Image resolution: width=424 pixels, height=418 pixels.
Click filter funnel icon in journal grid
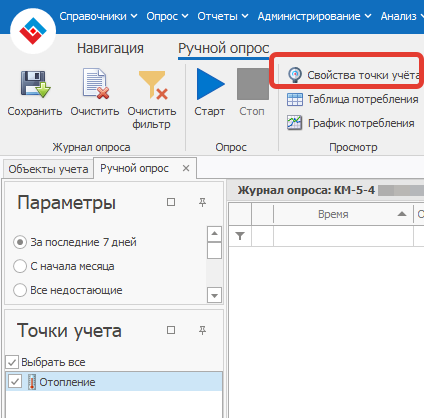point(240,236)
